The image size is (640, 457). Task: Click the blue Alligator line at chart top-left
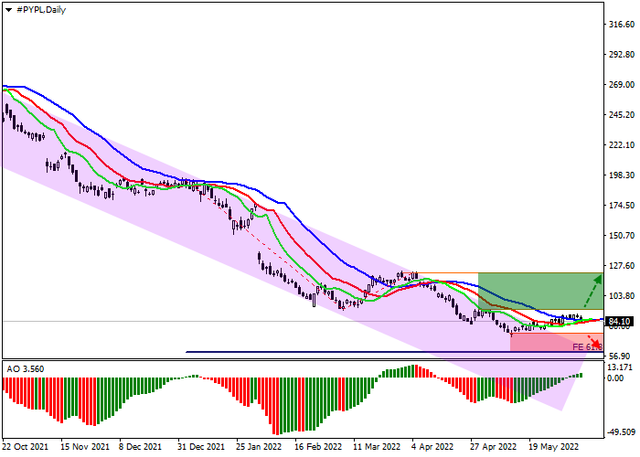(30, 89)
